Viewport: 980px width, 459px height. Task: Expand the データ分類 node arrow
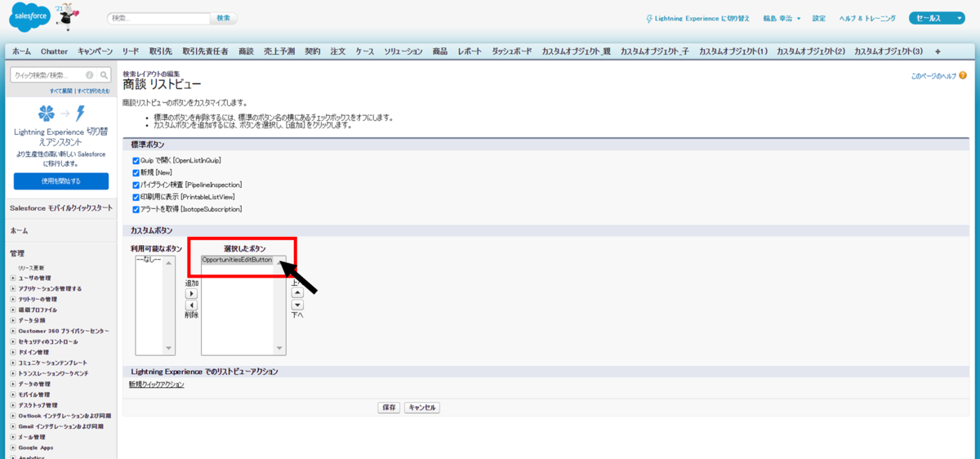(x=13, y=321)
